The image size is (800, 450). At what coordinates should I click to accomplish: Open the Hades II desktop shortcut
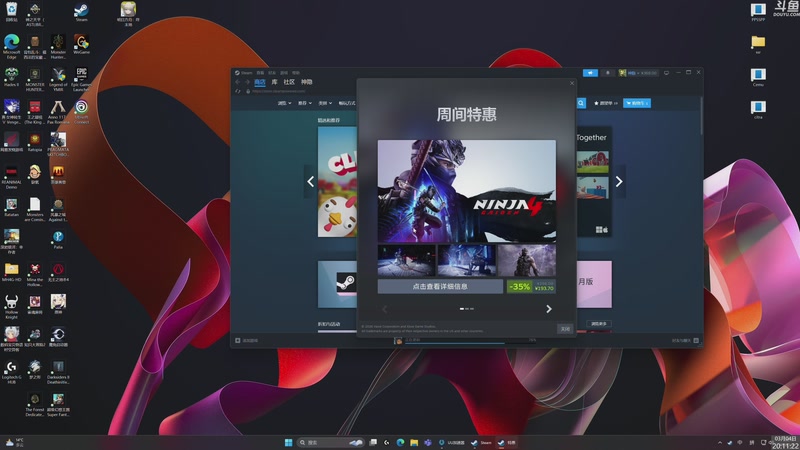[x=11, y=77]
